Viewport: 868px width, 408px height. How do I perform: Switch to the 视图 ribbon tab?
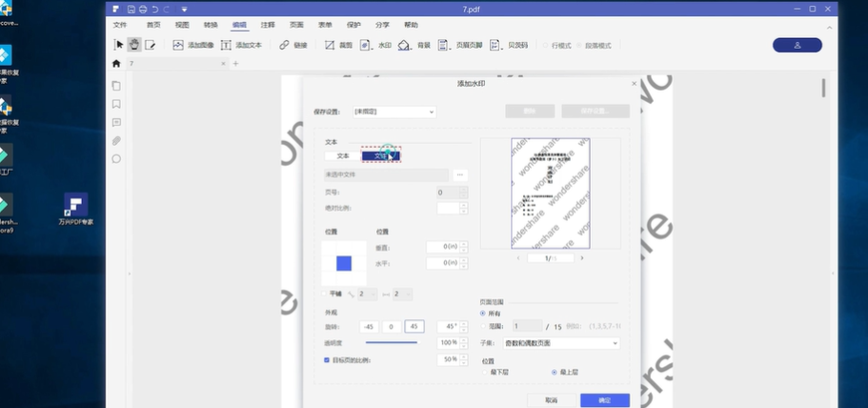coord(182,25)
